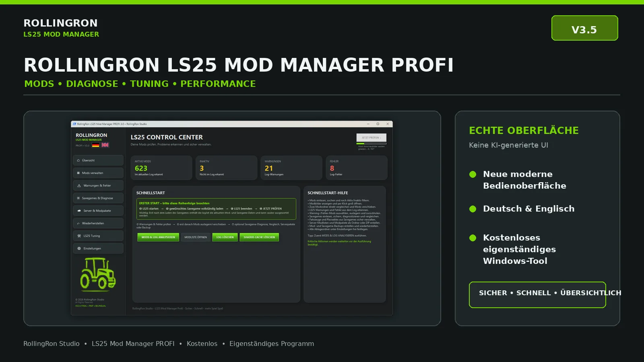Screen dimensions: 644x362
Task: Click the LOG LÖSCHEN button
Action: click(x=225, y=237)
